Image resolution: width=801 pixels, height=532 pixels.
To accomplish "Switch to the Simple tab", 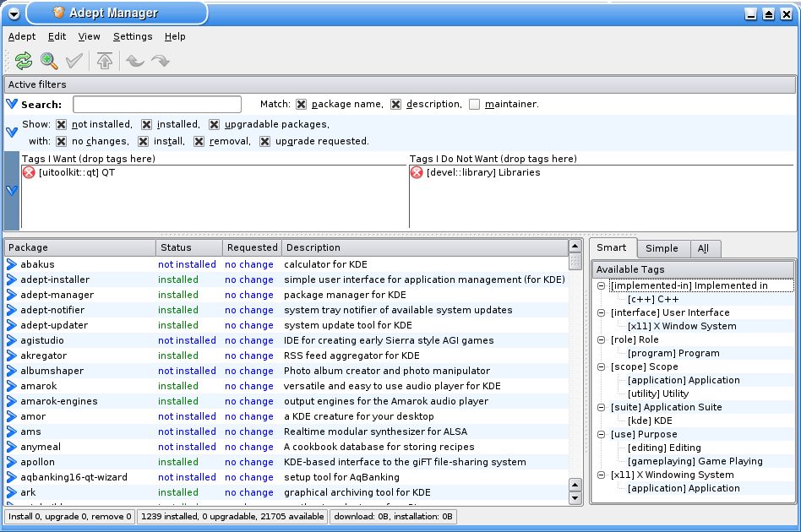I will 662,248.
